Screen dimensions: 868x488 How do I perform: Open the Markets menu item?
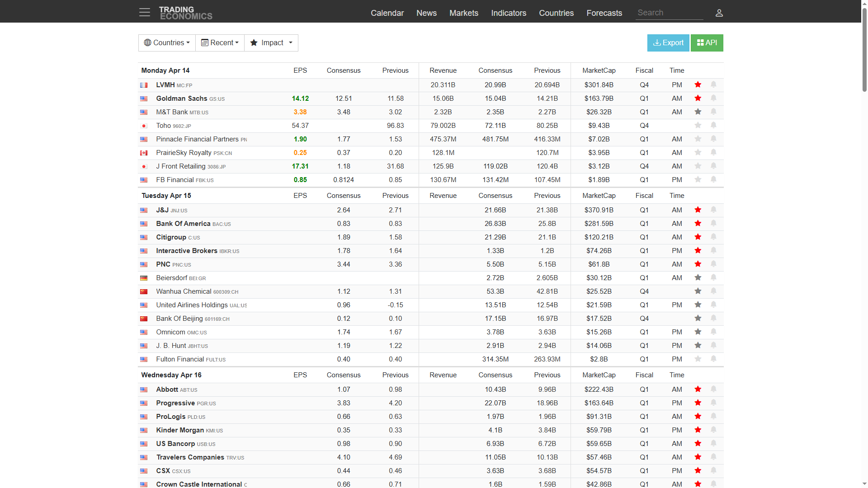[x=463, y=13]
